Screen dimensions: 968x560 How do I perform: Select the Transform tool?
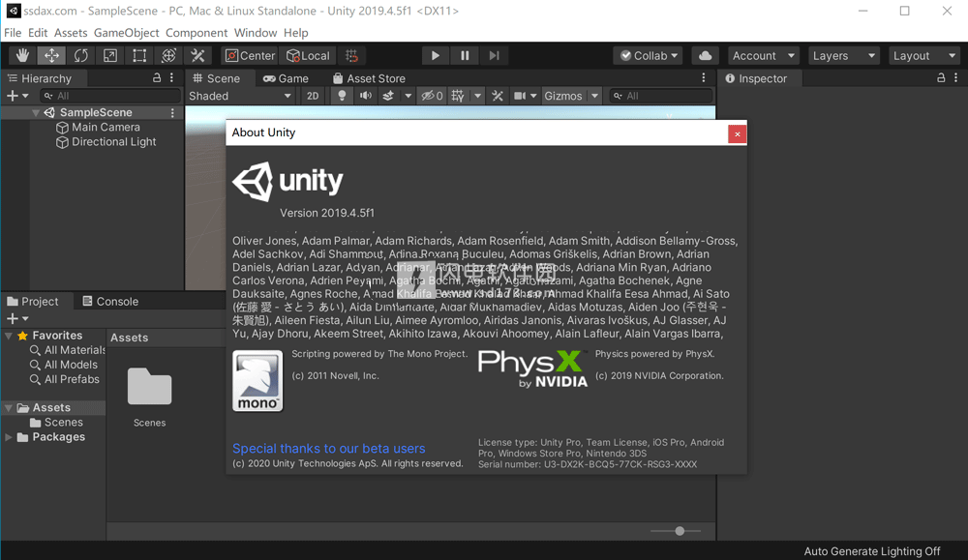(168, 55)
